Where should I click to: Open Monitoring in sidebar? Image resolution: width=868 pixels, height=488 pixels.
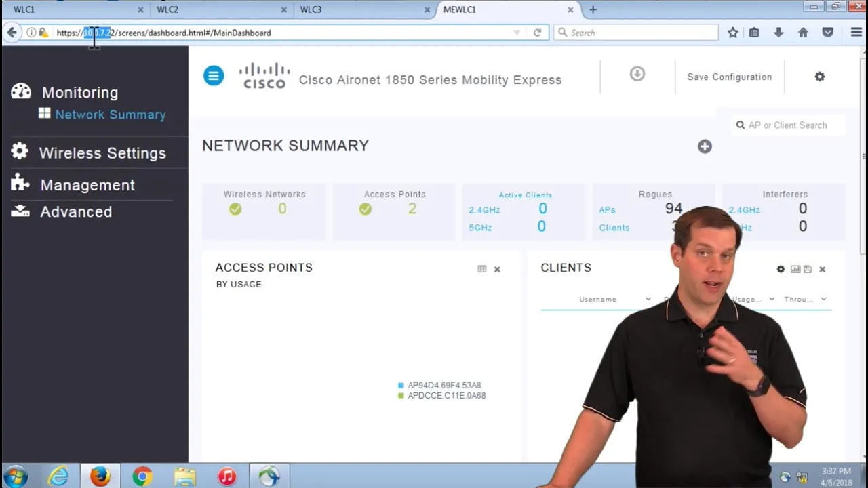[80, 92]
